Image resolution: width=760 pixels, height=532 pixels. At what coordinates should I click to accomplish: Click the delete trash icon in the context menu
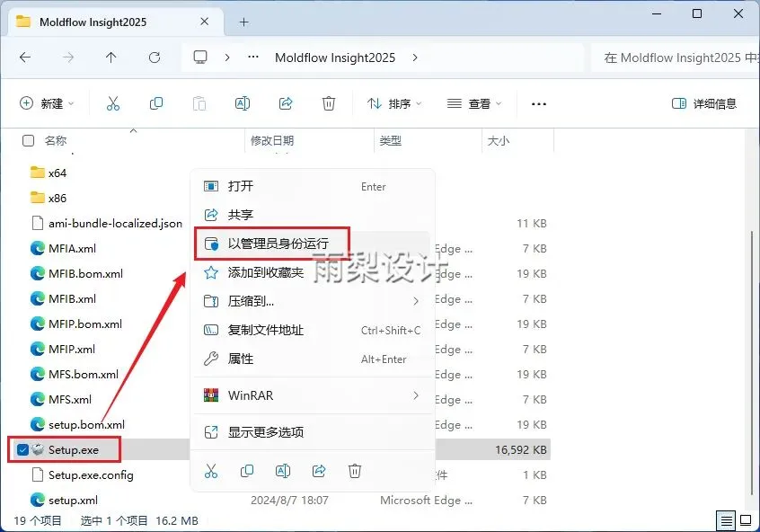355,471
